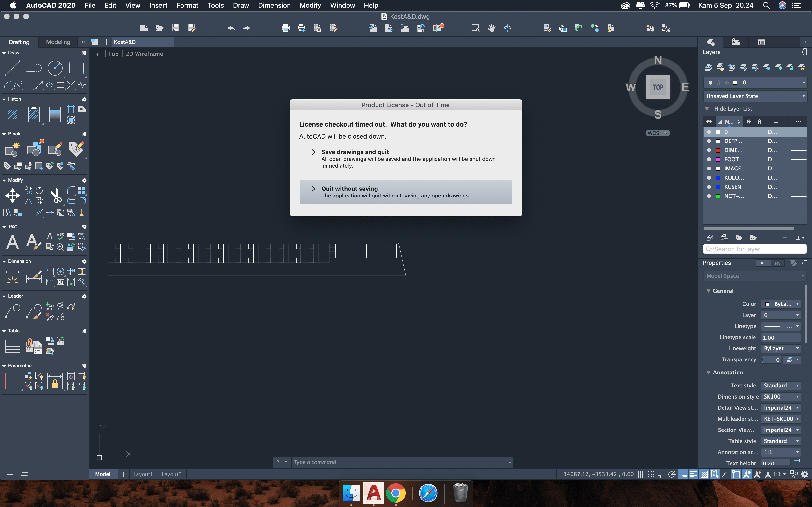
Task: Switch to the Modeling workspace tab
Action: 58,42
